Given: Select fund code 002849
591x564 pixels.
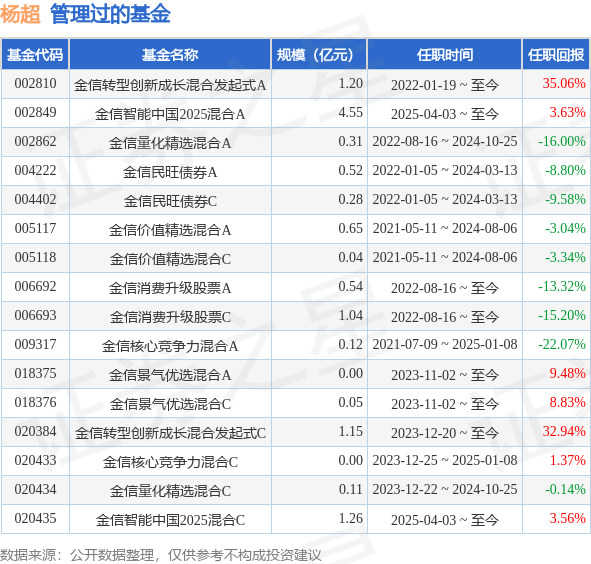Looking at the screenshot, I should [x=35, y=112].
